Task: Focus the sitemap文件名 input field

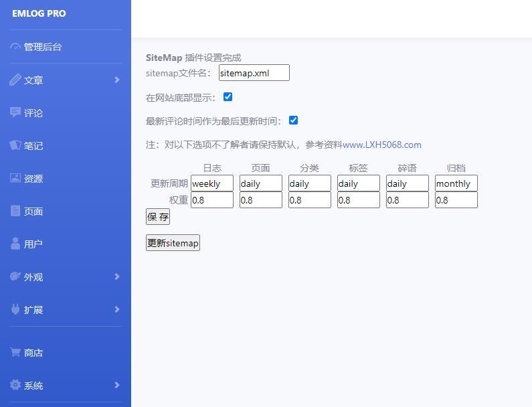Action: coord(254,73)
